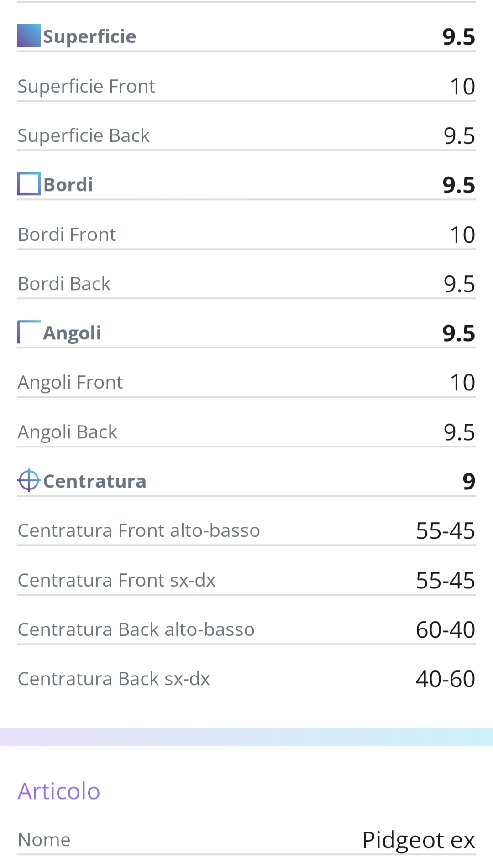Image resolution: width=493 pixels, height=868 pixels.
Task: Select the Angoli heading text
Action: (x=72, y=333)
